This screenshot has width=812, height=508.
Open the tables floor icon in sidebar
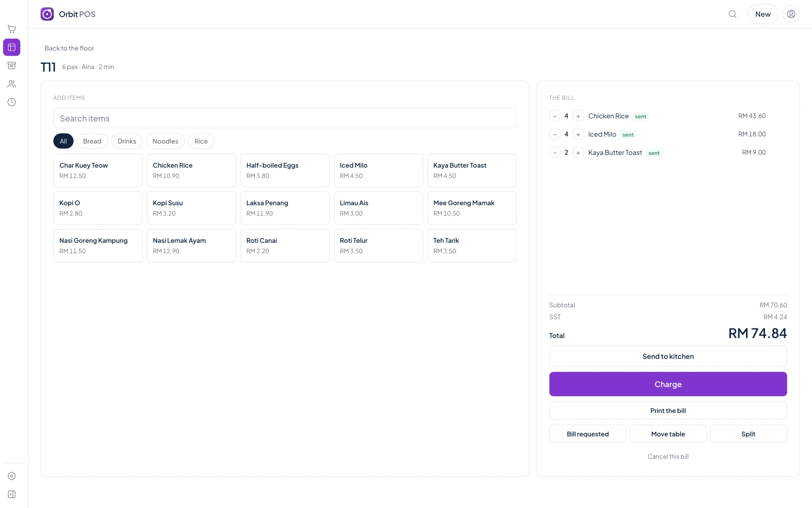point(12,47)
